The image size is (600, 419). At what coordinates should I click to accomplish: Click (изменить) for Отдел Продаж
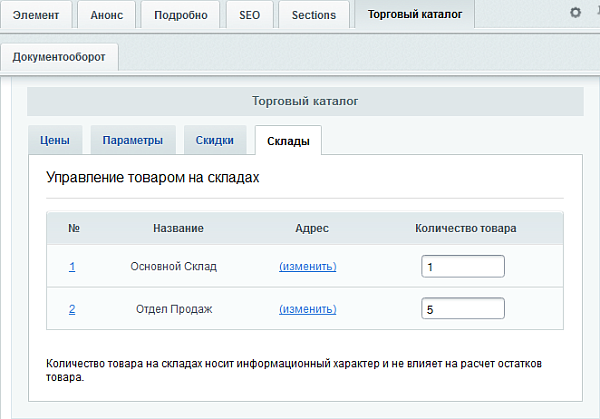[307, 309]
